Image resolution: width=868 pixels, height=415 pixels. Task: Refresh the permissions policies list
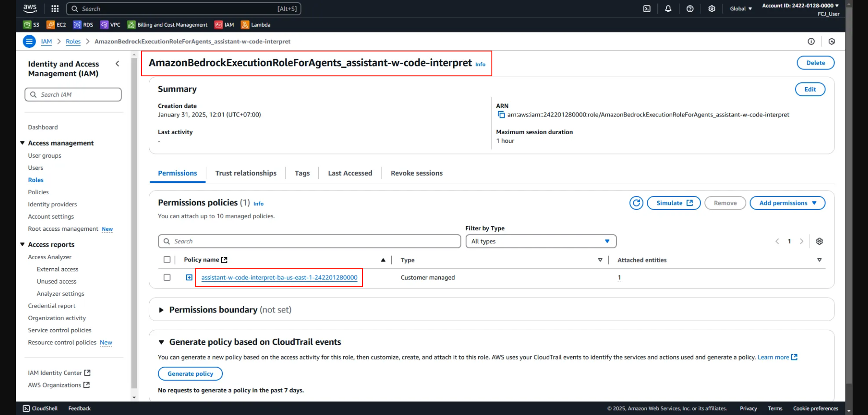click(x=636, y=203)
